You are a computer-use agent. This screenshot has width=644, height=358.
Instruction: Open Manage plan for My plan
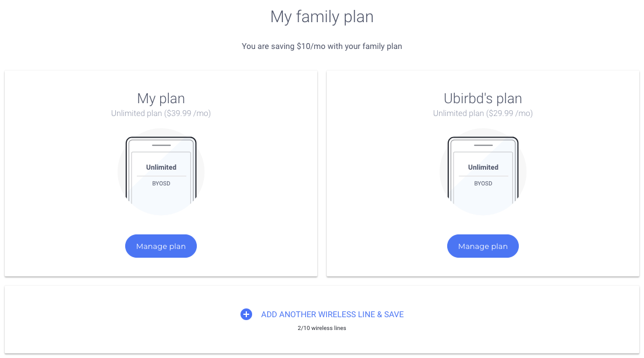[161, 246]
